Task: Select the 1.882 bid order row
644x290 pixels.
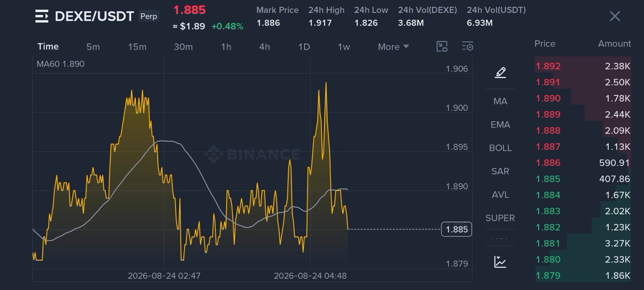Action: (583, 227)
